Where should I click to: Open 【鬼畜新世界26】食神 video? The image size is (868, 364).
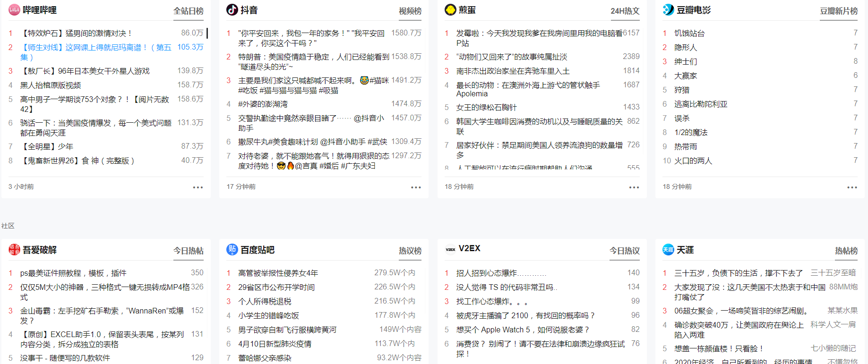(77, 161)
